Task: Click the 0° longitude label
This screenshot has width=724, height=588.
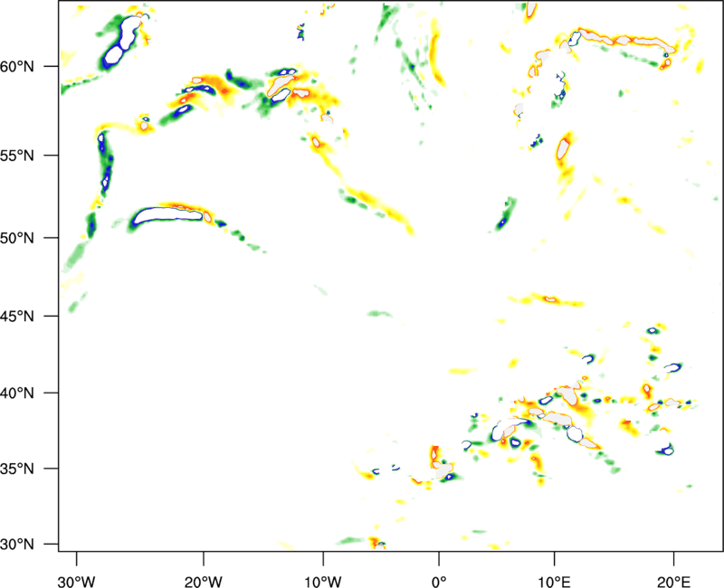Action: click(439, 582)
